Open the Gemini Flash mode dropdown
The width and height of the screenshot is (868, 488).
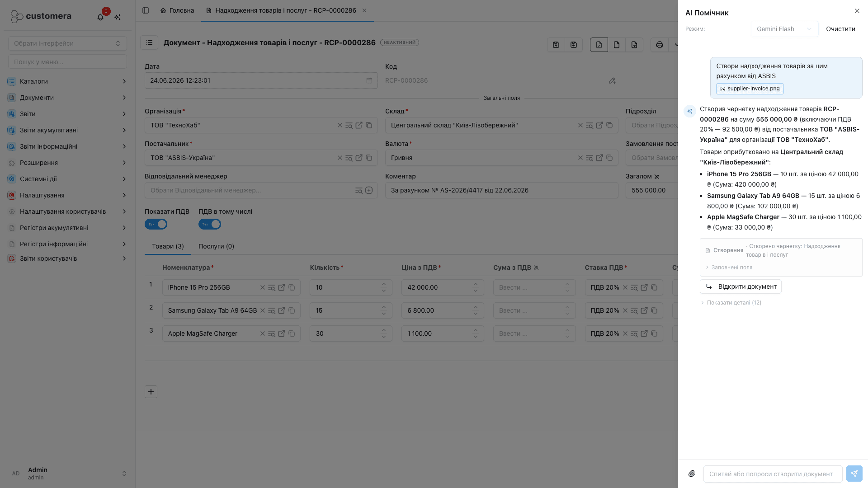pos(784,29)
